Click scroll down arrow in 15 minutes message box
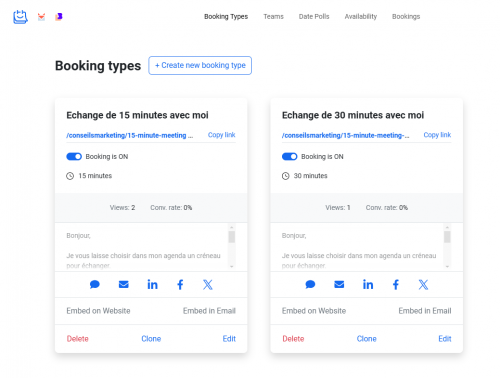Image resolution: width=500 pixels, height=378 pixels. (232, 266)
